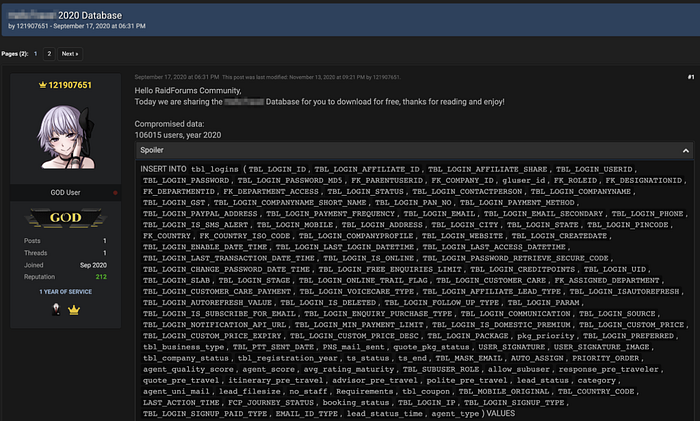Click the Reputation value 212
The height and width of the screenshot is (421, 700).
(101, 277)
